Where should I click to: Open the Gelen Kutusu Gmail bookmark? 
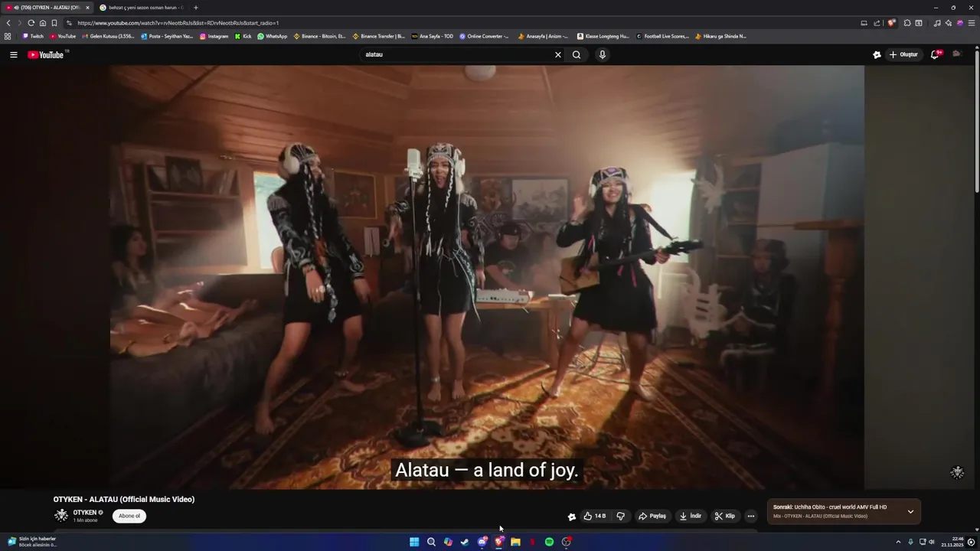[x=108, y=36]
